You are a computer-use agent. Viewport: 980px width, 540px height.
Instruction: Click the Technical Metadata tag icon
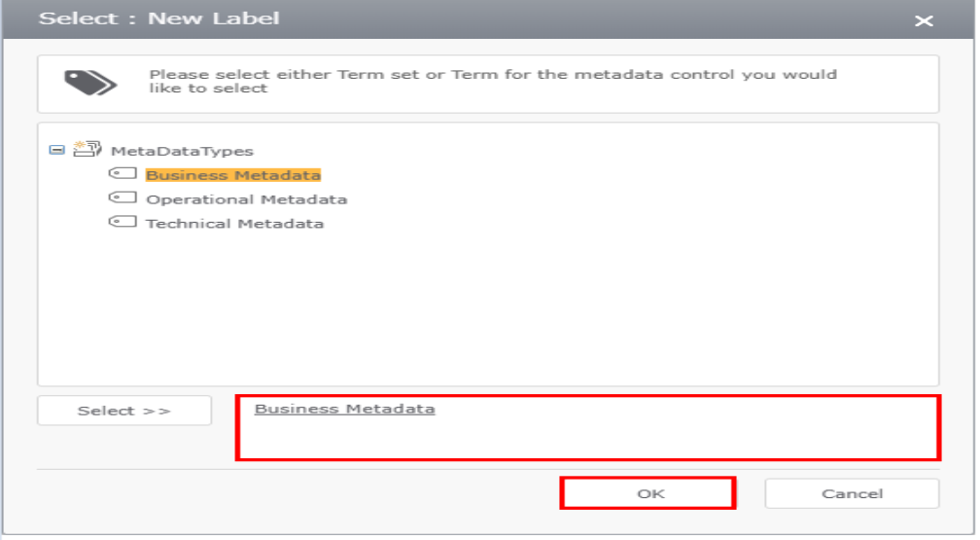pos(122,222)
